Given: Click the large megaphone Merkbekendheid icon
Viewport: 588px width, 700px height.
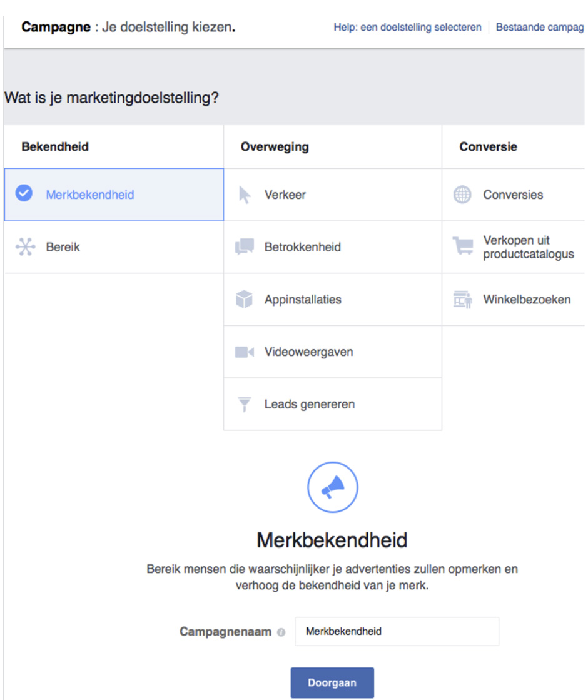Looking at the screenshot, I should (x=333, y=487).
